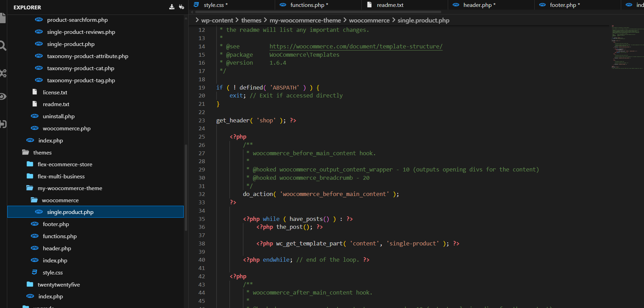Click single.product.php in the breadcrumb path
Viewport: 644px width, 308px height.
[x=424, y=20]
